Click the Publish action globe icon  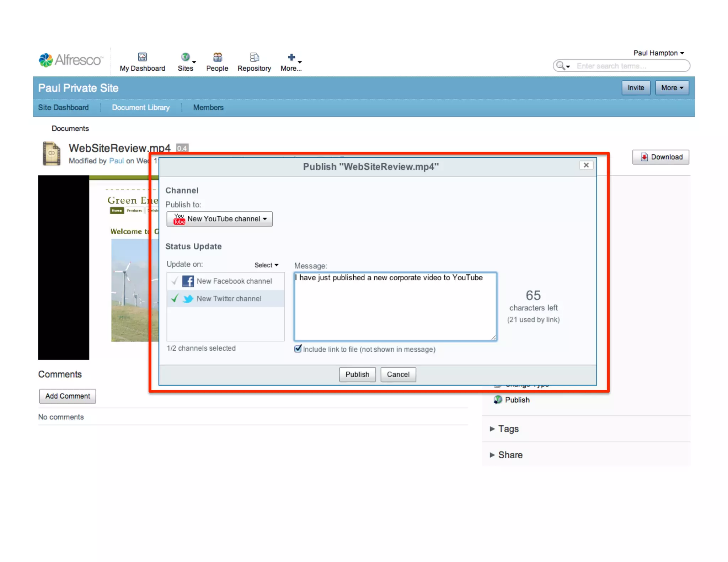pyautogui.click(x=498, y=400)
